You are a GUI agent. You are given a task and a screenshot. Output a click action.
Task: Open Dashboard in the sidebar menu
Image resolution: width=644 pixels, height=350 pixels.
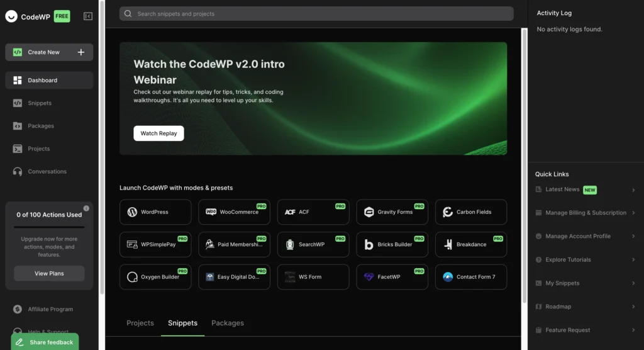point(49,80)
